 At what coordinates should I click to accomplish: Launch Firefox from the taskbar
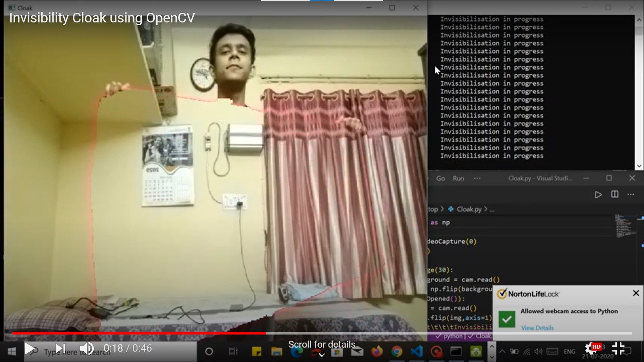(377, 352)
